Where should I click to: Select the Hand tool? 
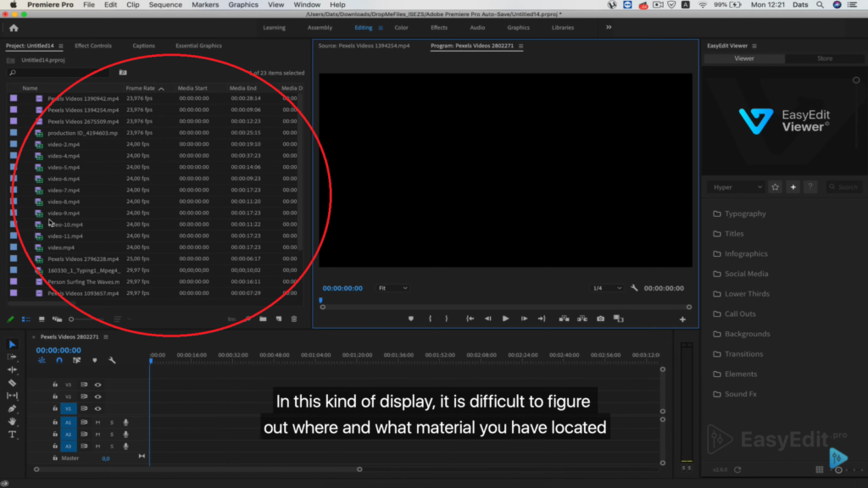(x=12, y=422)
